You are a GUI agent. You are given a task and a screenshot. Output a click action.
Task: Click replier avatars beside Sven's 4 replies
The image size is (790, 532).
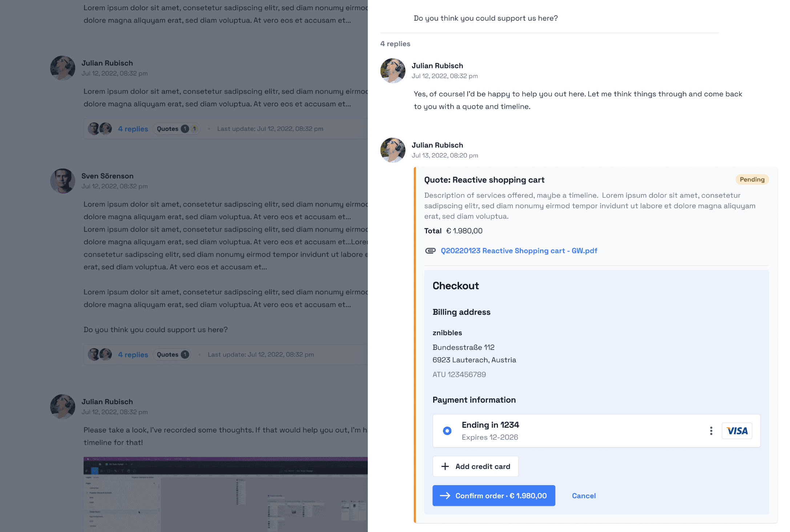pyautogui.click(x=100, y=355)
